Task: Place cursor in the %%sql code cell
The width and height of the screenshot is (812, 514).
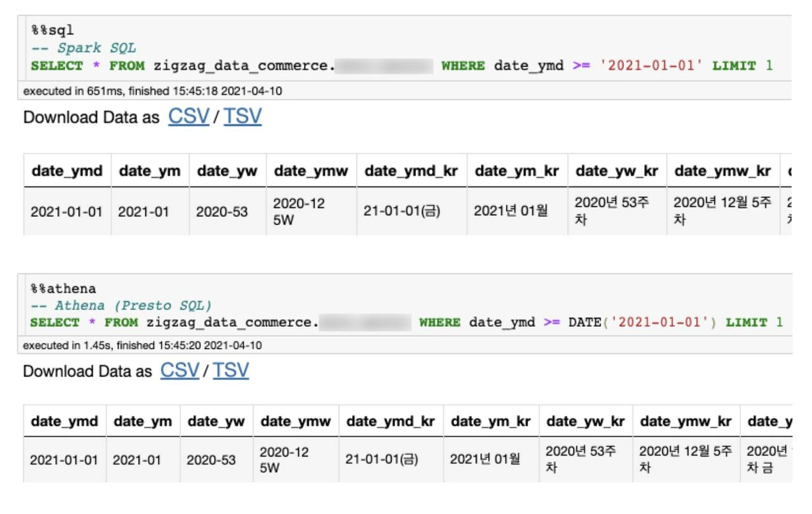Action: click(x=407, y=48)
